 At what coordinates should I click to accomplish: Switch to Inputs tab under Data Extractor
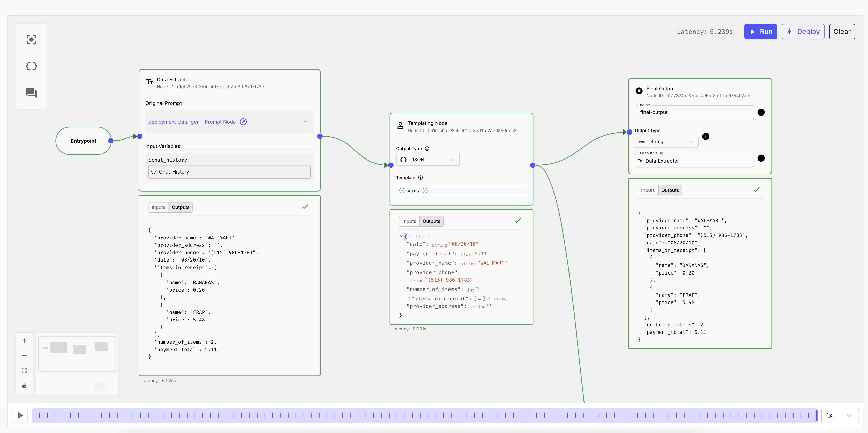coord(158,207)
